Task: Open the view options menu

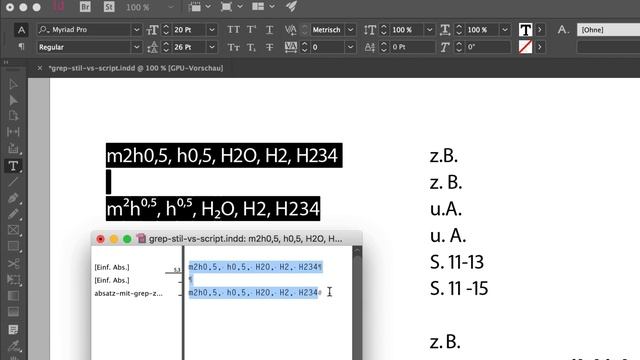Action: coord(200,7)
